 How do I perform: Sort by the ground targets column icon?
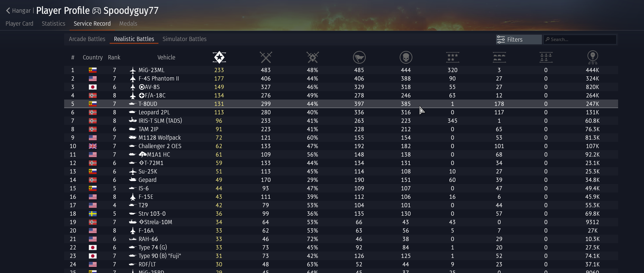pyautogui.click(x=499, y=57)
